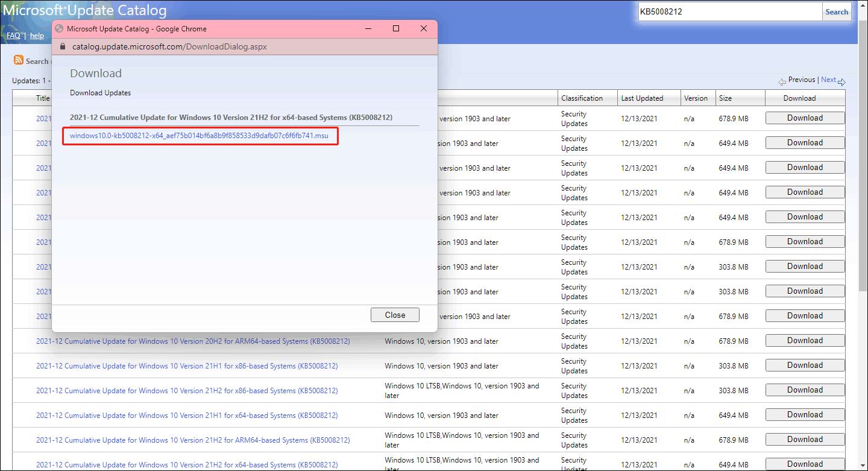
Task: Click the left arrow icon beside Previous
Action: (782, 81)
